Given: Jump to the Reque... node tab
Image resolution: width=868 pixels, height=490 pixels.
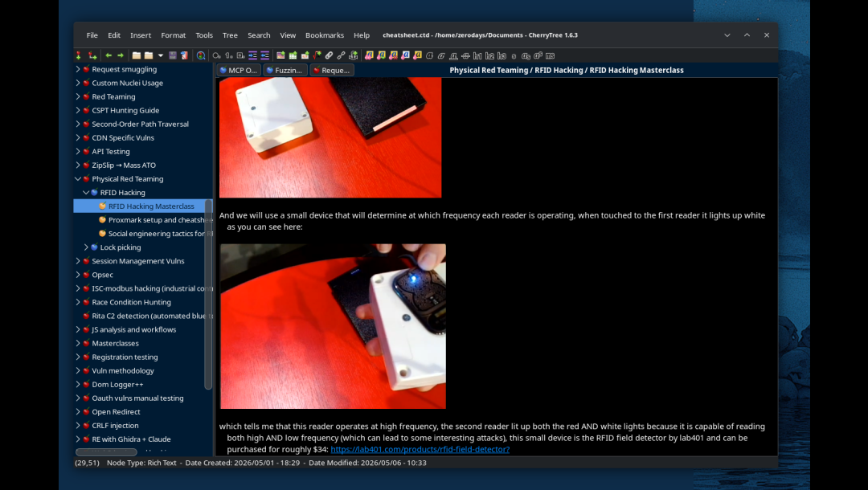Looking at the screenshot, I should 332,70.
